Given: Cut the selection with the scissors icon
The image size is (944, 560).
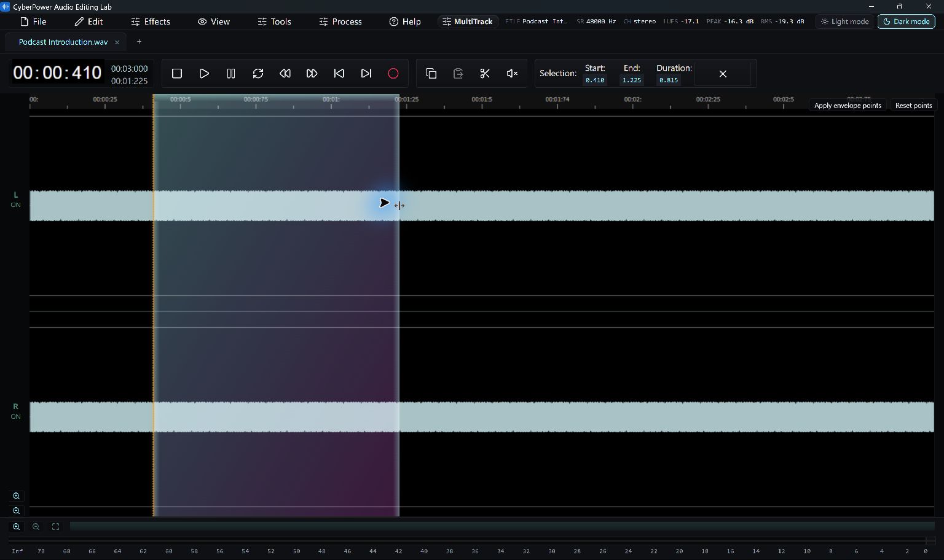Looking at the screenshot, I should 485,74.
